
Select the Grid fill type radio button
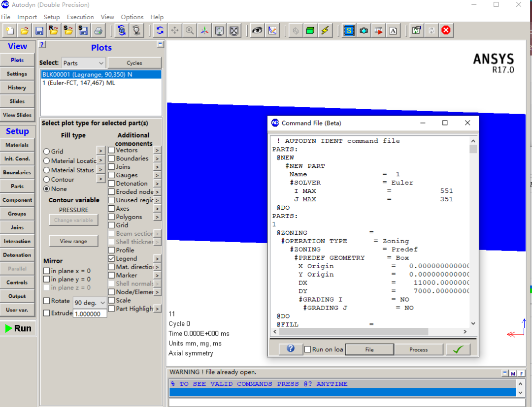[x=46, y=152]
